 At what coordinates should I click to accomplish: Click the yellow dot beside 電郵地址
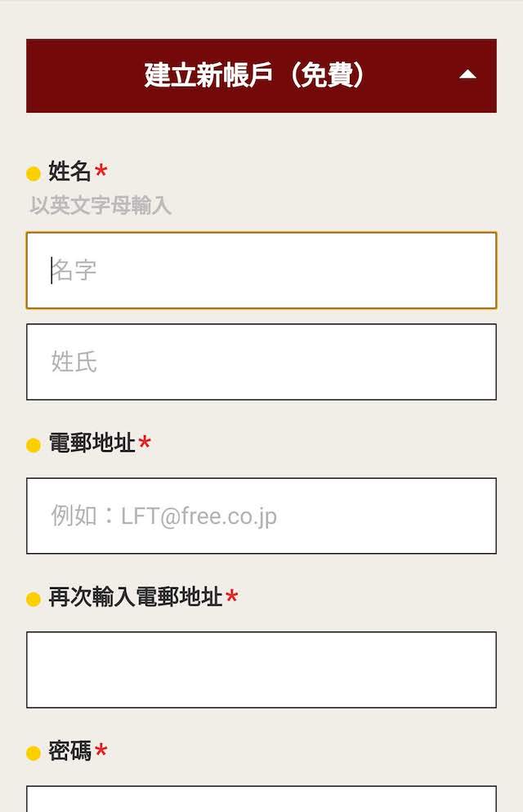(34, 445)
